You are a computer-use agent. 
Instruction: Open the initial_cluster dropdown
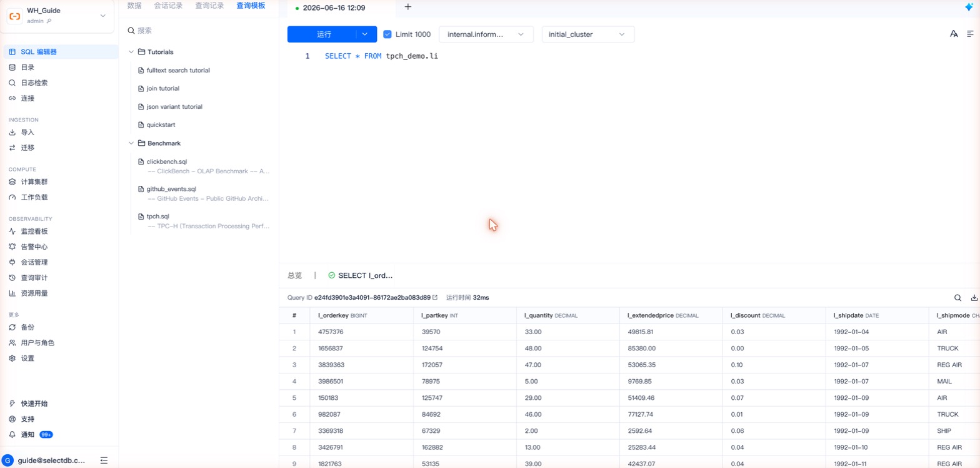click(588, 34)
